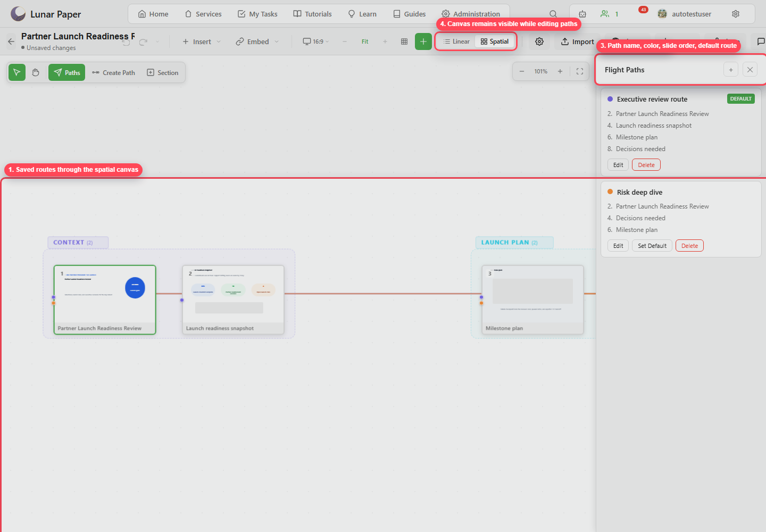Open the Learn menu item
This screenshot has height=532, width=766.
tap(362, 14)
